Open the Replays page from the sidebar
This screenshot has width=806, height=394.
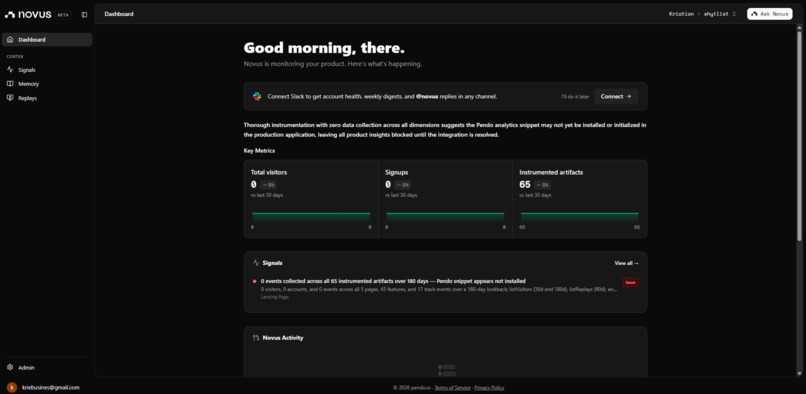coord(47,98)
